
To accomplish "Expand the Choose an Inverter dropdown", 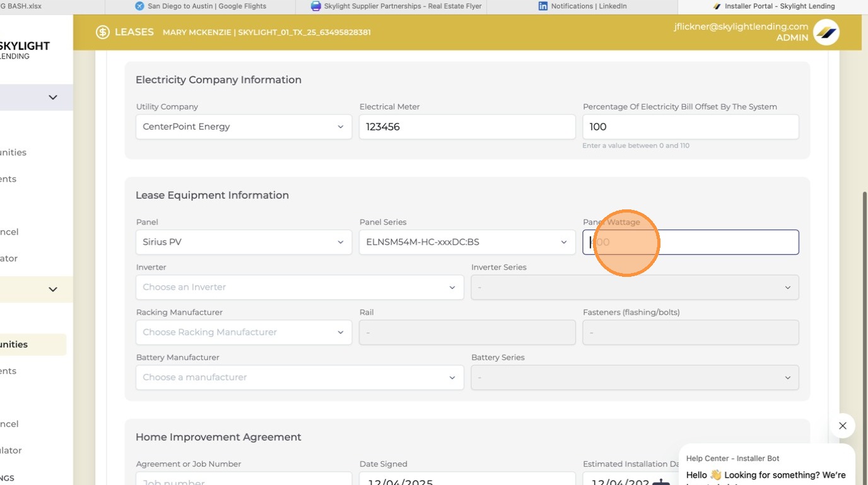I will tap(300, 288).
